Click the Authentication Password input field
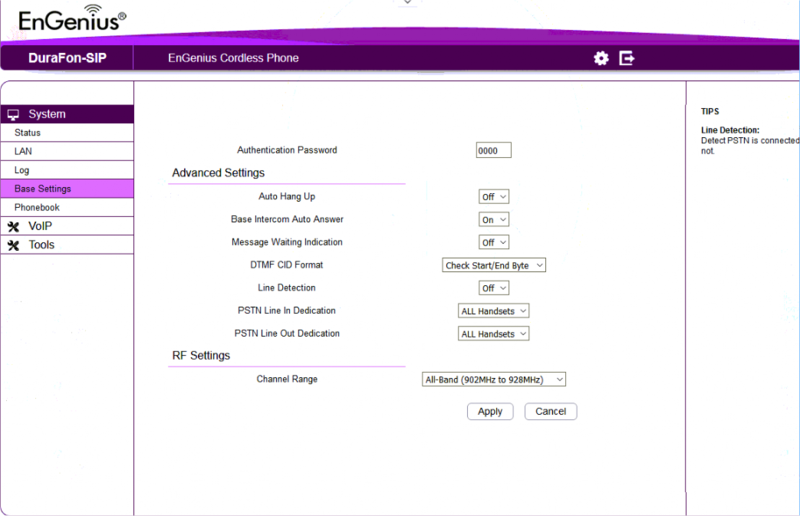This screenshot has height=516, width=800. (x=493, y=150)
